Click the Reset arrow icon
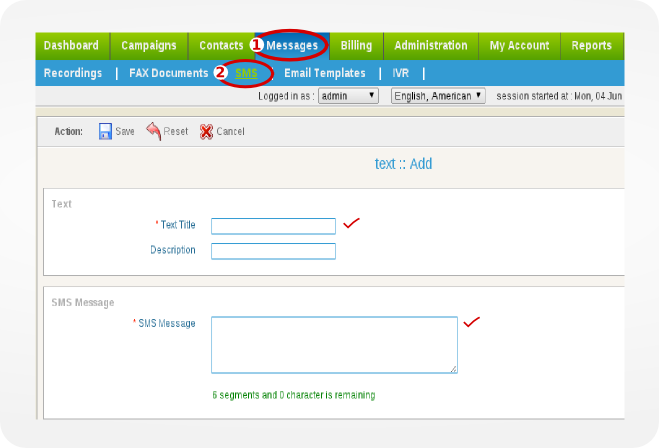The width and height of the screenshot is (659, 448). coord(154,131)
